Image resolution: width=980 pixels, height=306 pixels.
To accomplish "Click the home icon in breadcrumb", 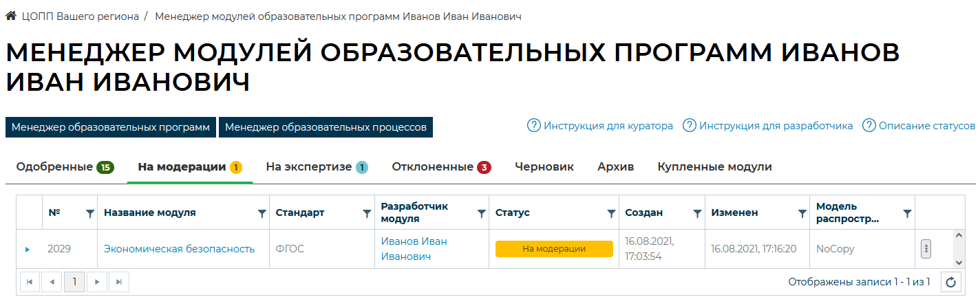I will click(x=10, y=16).
